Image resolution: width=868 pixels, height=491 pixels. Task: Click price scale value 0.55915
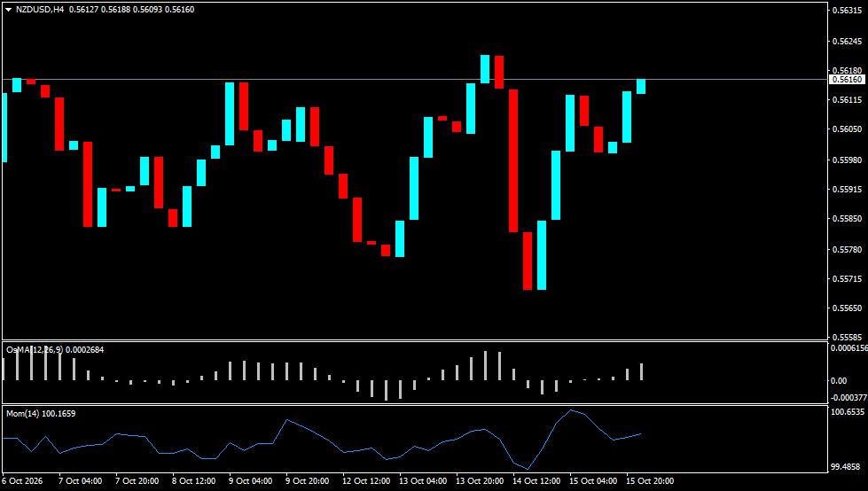click(847, 190)
